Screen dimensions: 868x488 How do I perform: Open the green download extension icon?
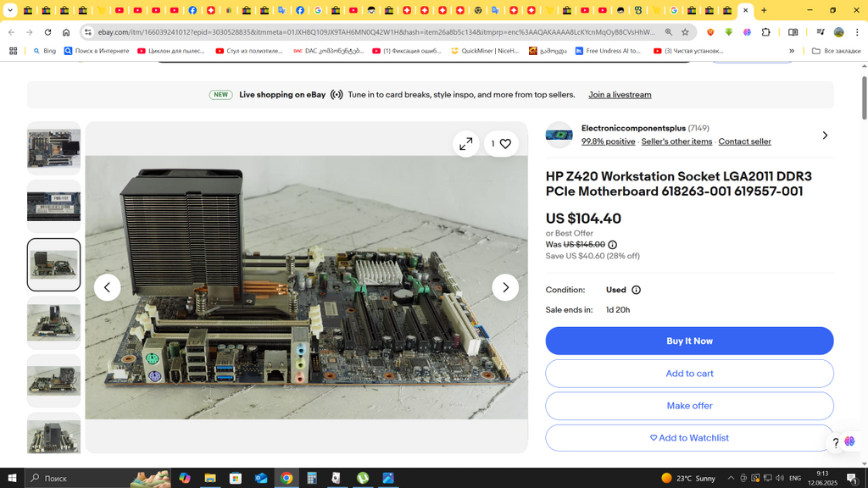728,32
